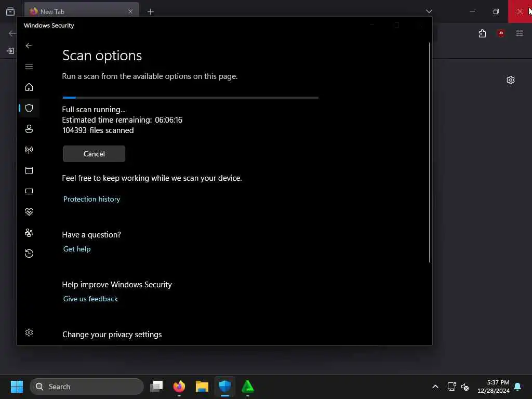Click Give us feedback link

tap(90, 299)
